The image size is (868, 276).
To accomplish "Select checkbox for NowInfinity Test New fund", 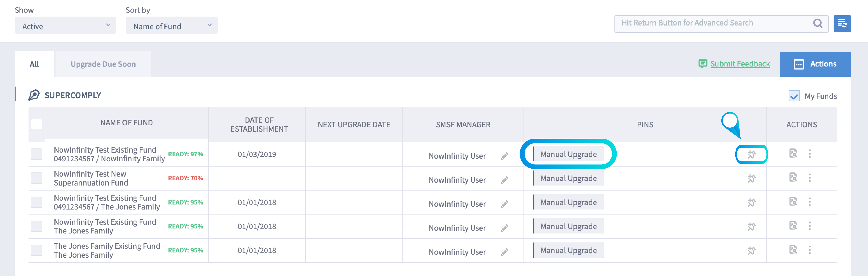I will (36, 178).
